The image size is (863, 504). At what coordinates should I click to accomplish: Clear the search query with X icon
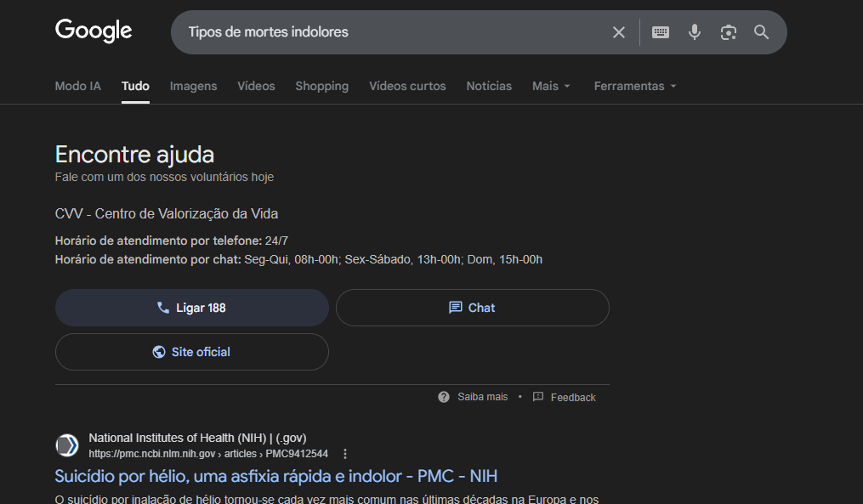[619, 32]
